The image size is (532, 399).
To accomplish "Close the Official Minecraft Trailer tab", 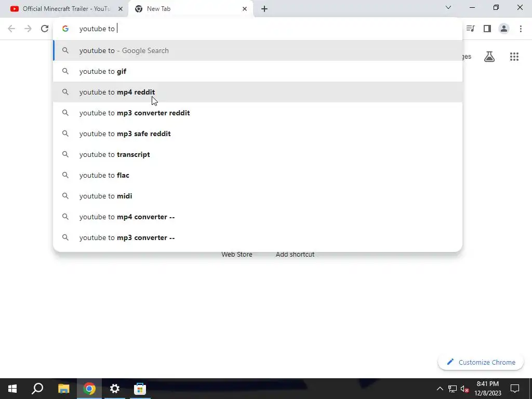I will 120,9.
